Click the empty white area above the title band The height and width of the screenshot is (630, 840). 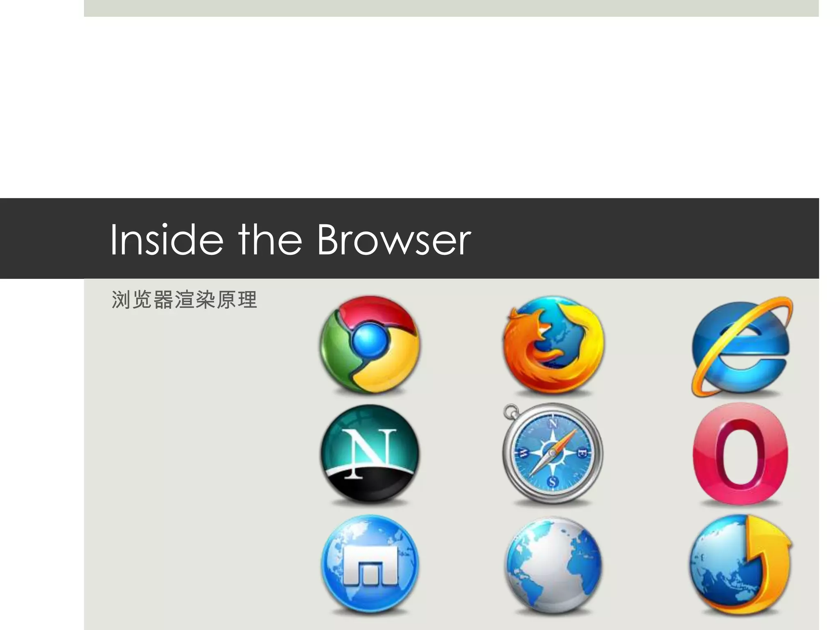pos(451,107)
